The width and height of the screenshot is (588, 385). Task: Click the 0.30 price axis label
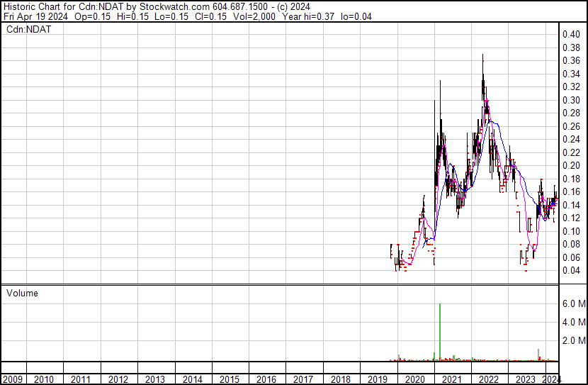click(571, 100)
